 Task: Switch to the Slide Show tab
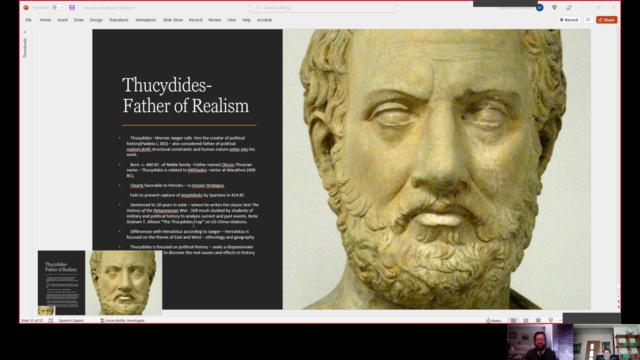[173, 20]
